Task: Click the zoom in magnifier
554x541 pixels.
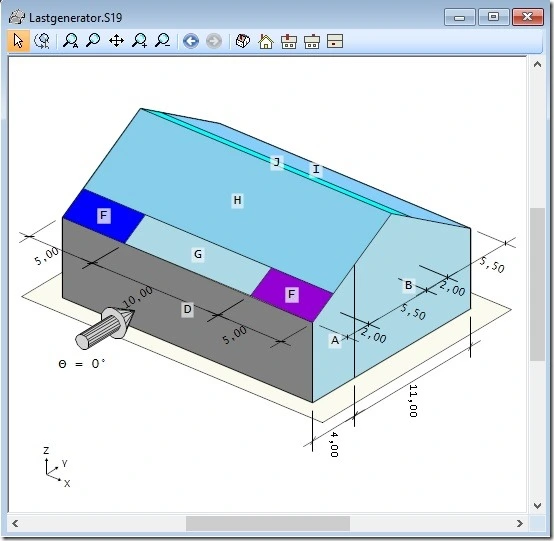Action: pos(140,41)
